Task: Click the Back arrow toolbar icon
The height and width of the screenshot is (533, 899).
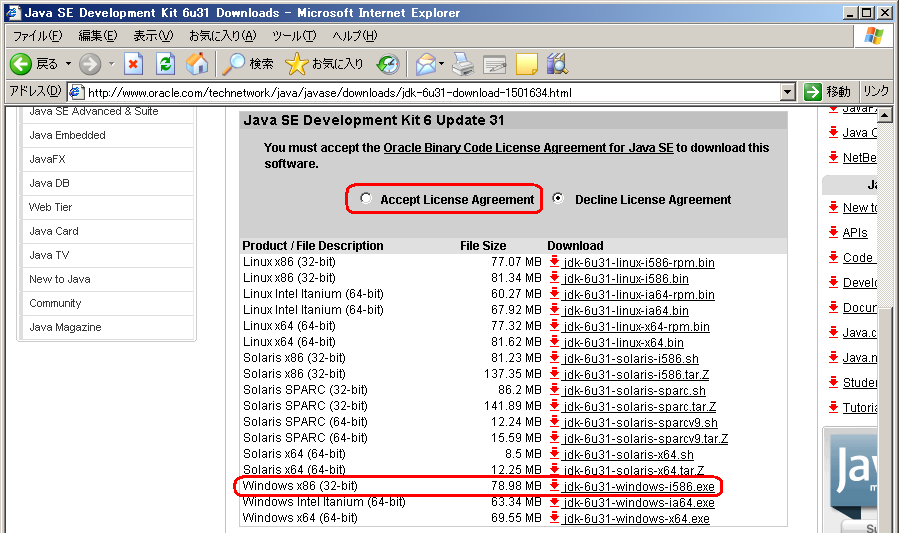Action: click(21, 64)
